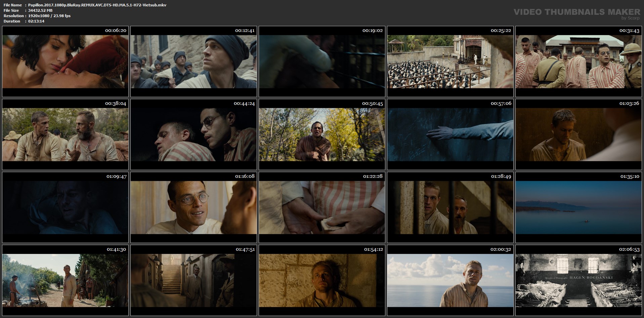Pick the frame at 01:16:08
The width and height of the screenshot is (644, 318).
tap(194, 207)
